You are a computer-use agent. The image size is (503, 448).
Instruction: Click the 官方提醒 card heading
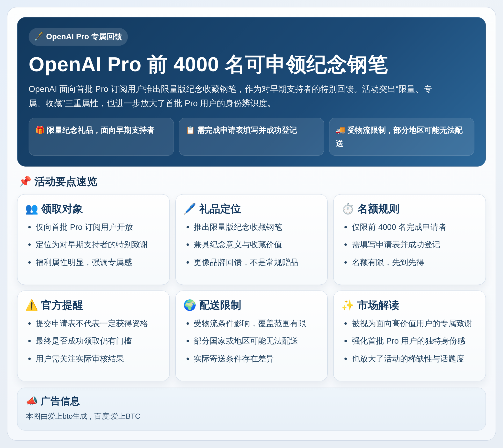pos(62,305)
